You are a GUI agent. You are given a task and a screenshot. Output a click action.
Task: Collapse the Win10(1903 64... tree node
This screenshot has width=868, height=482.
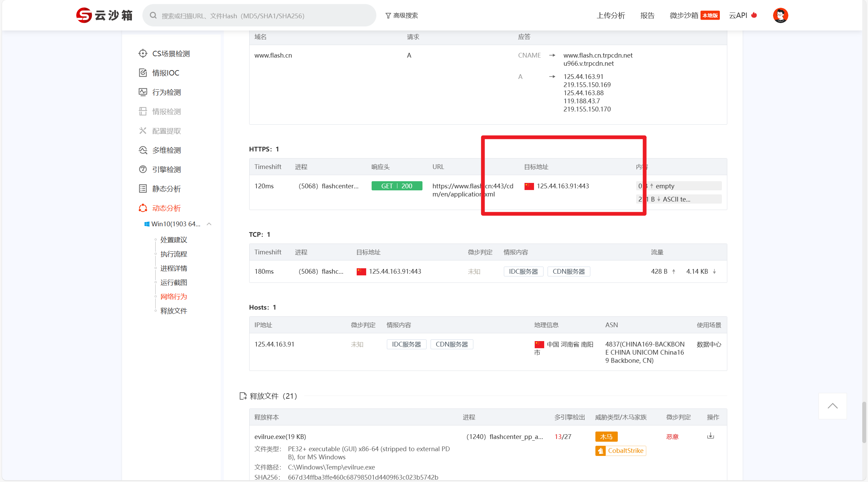coord(209,224)
